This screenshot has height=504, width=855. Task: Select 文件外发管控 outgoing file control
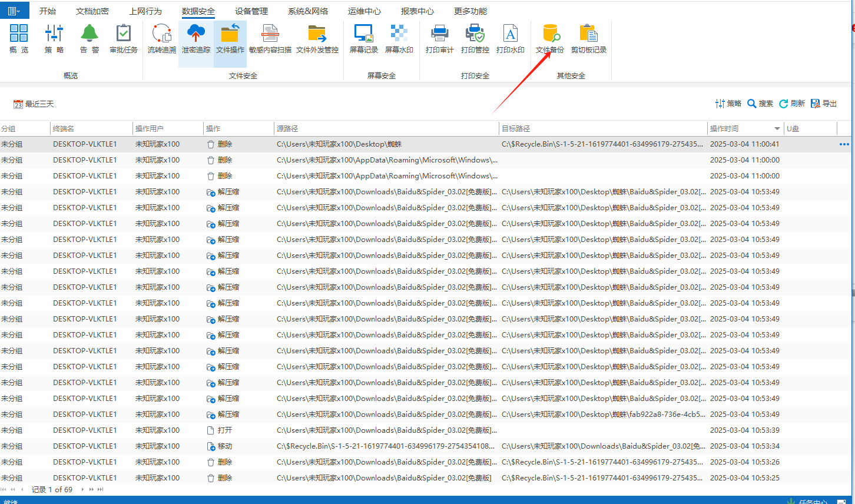[x=317, y=39]
